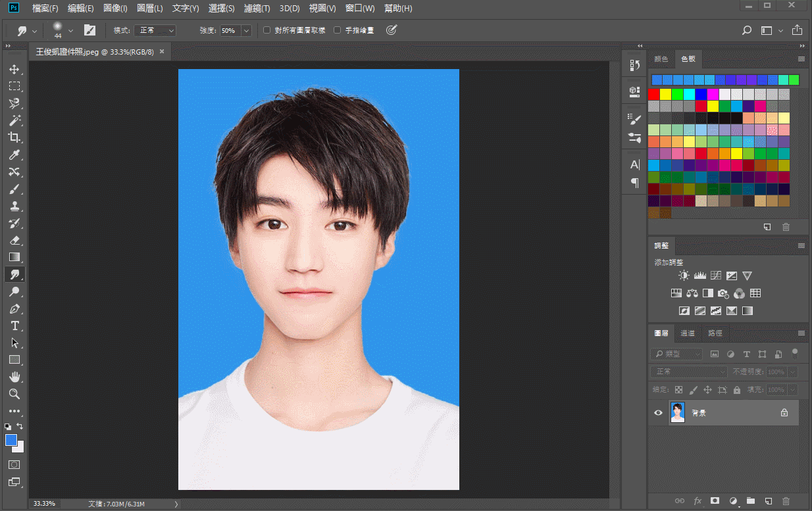Open the tool preset picker arrow
812x511 pixels.
[34, 30]
